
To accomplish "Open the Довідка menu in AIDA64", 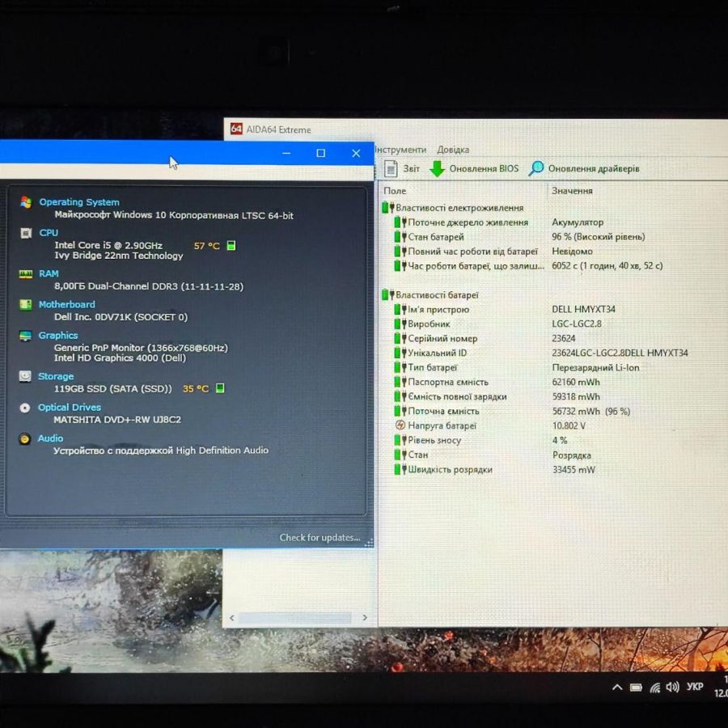I will pos(453,150).
